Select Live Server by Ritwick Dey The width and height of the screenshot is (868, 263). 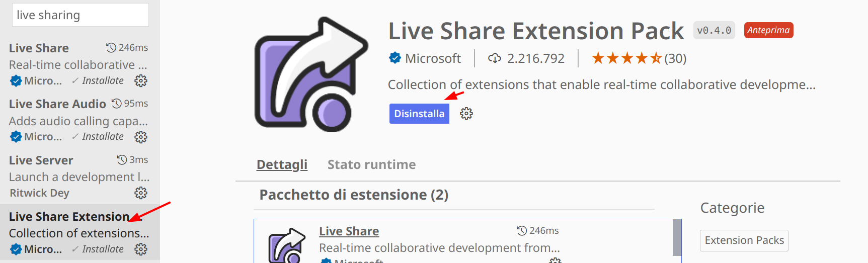(41, 160)
